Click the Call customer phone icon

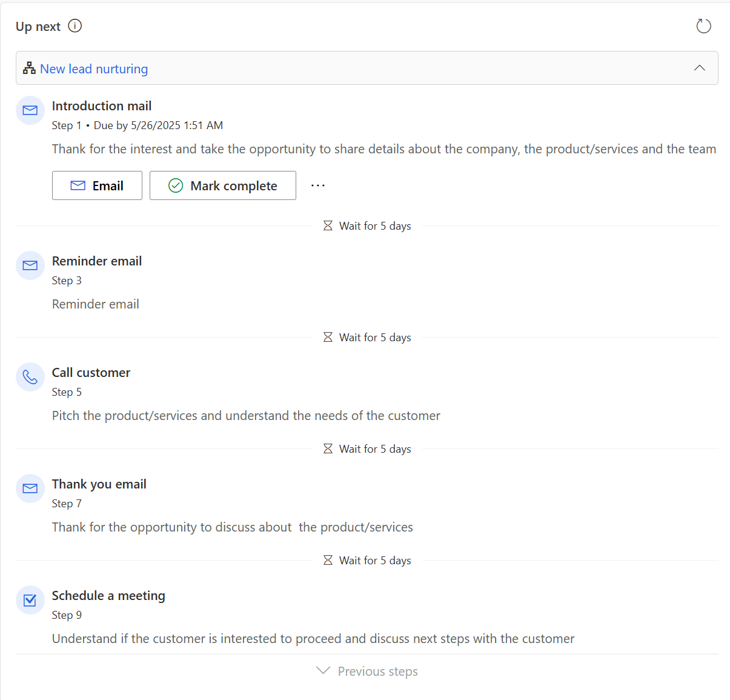[x=30, y=377]
